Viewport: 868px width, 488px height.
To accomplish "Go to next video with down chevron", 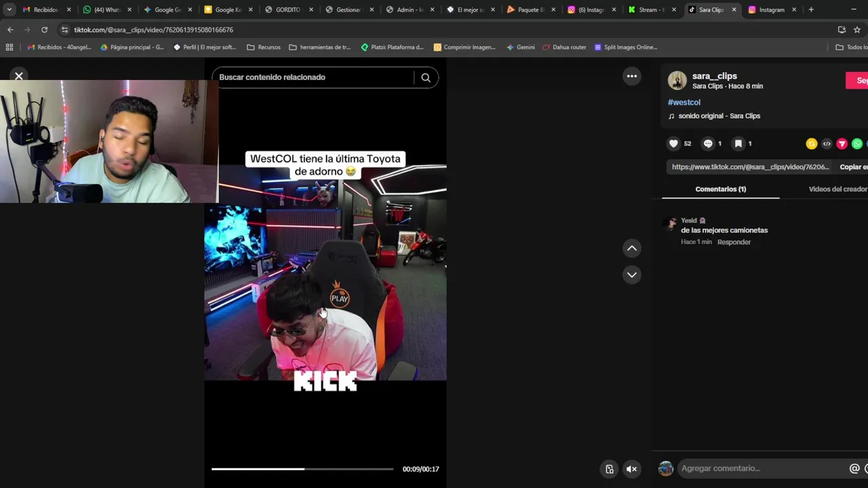I will click(632, 274).
